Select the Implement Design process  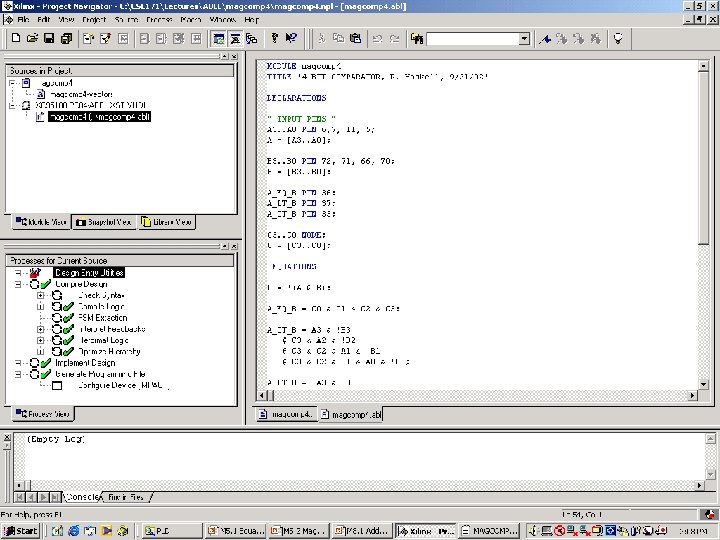point(85,363)
